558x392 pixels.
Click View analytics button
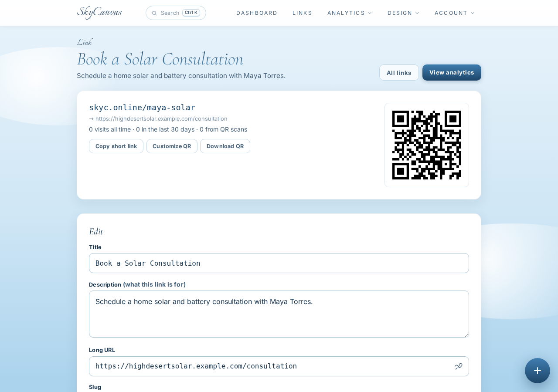452,72
